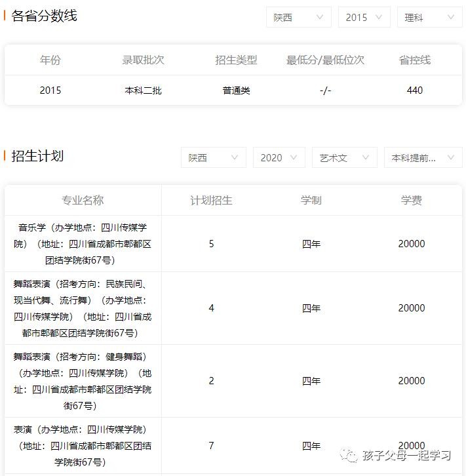This screenshot has width=466, height=476.
Task: Click the 省控线 column header
Action: tap(414, 60)
